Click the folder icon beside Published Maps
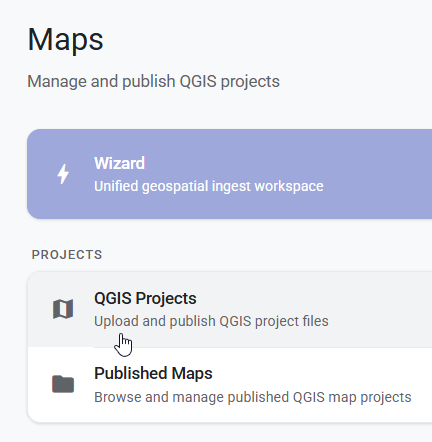This screenshot has width=432, height=442. [x=63, y=384]
